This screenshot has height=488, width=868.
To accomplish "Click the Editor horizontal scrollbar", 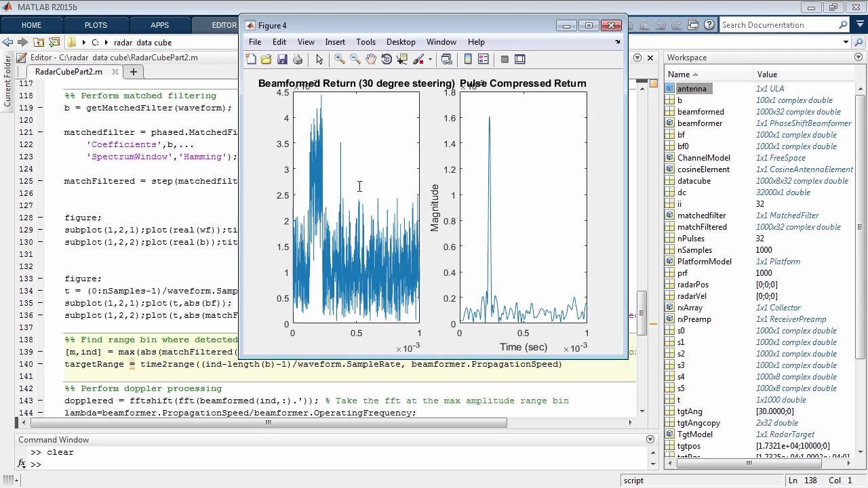I will coord(268,422).
